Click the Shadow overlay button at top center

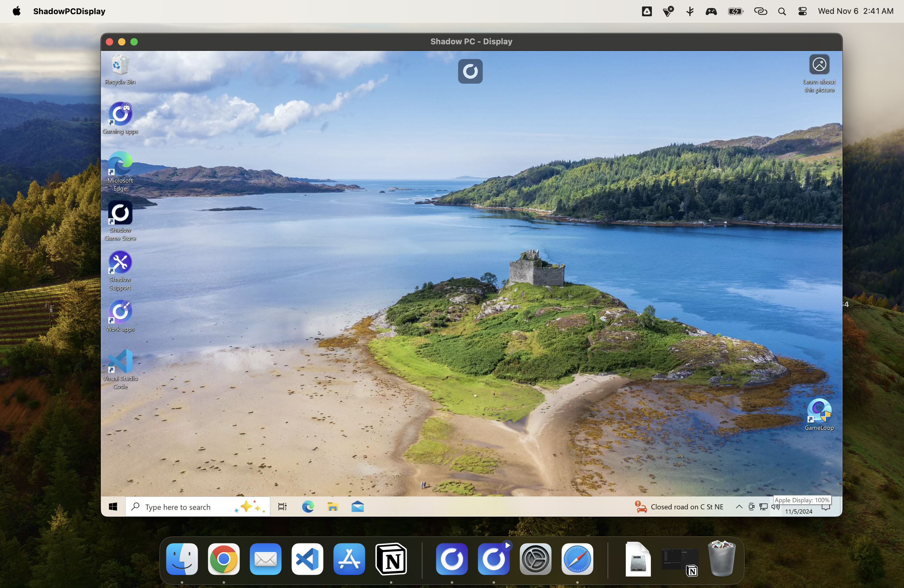[x=470, y=71]
